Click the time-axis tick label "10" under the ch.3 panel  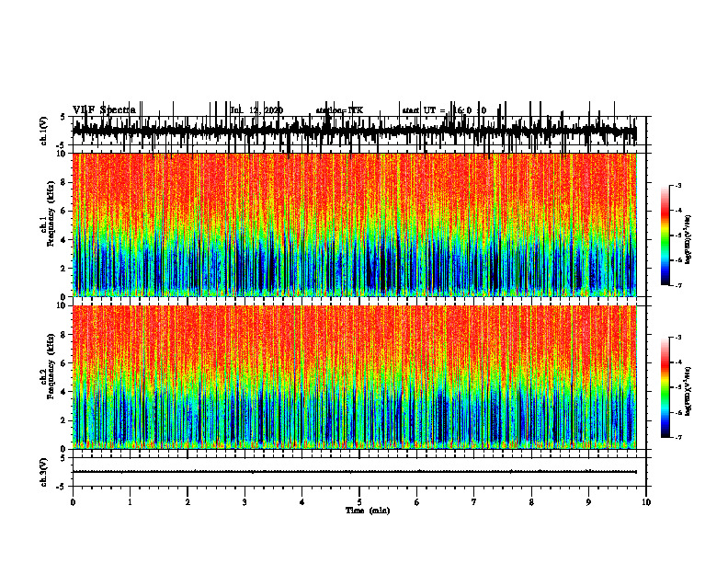coord(646,502)
